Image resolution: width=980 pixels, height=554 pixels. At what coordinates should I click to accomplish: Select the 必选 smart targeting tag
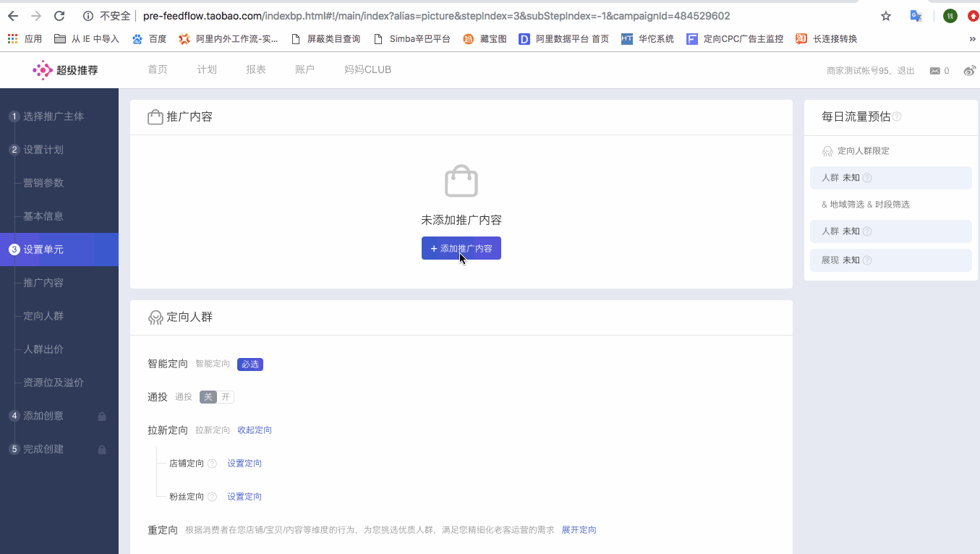point(250,365)
